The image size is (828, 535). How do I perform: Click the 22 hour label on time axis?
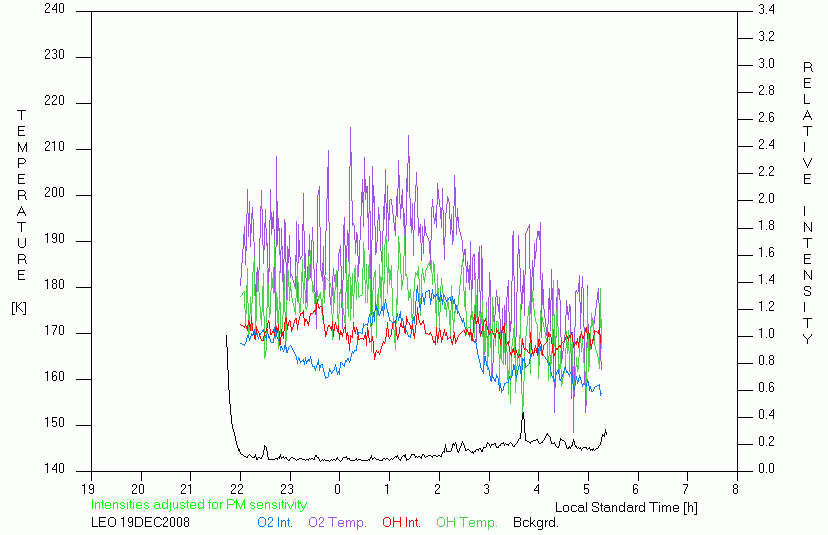click(x=238, y=490)
